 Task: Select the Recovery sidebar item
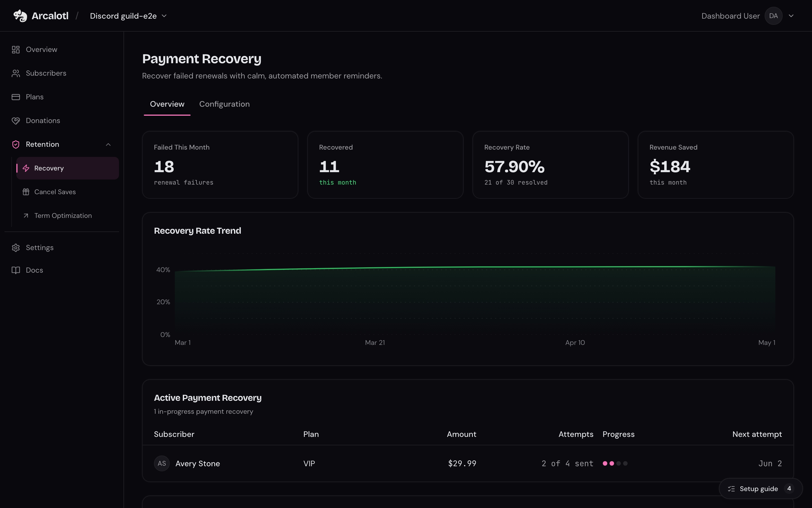(x=67, y=168)
